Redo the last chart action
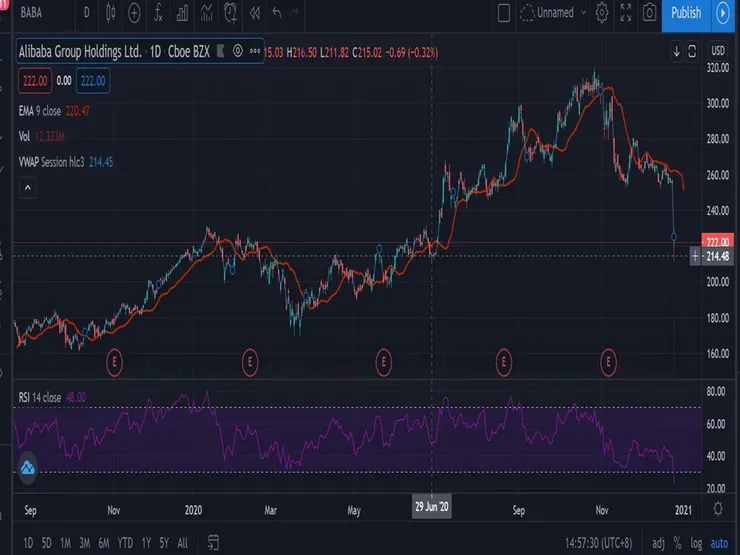740x555 pixels. pyautogui.click(x=294, y=13)
